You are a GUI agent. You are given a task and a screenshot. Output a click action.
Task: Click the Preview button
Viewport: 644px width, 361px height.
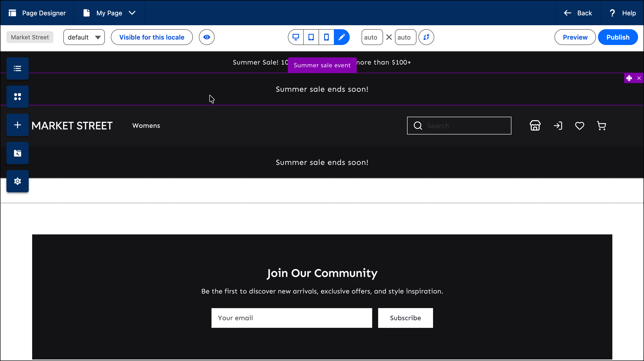click(575, 37)
